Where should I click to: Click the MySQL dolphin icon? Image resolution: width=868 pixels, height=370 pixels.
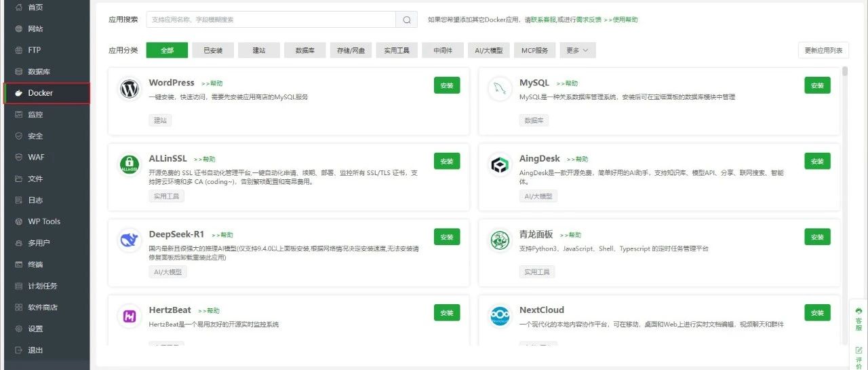(x=500, y=89)
